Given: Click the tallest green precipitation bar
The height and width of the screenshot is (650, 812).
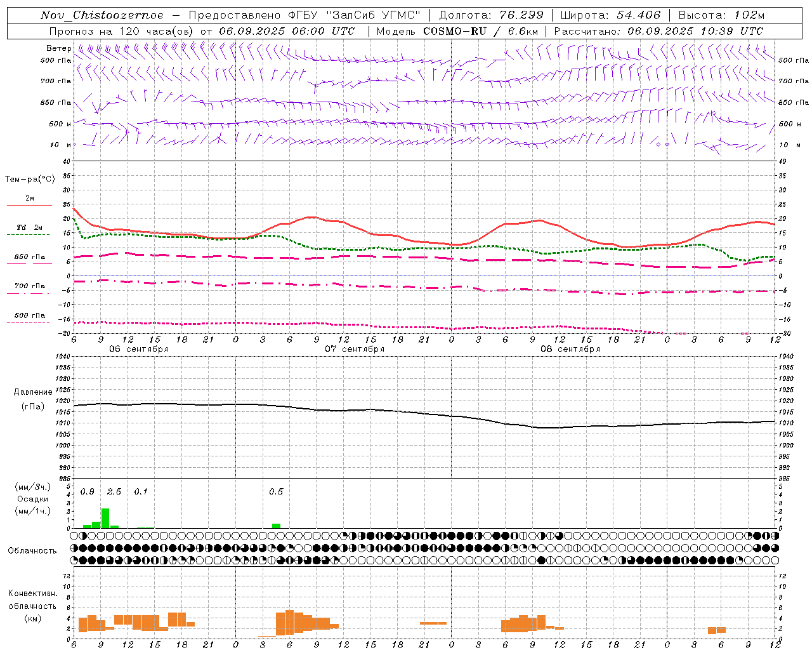Looking at the screenshot, I should click(x=105, y=519).
